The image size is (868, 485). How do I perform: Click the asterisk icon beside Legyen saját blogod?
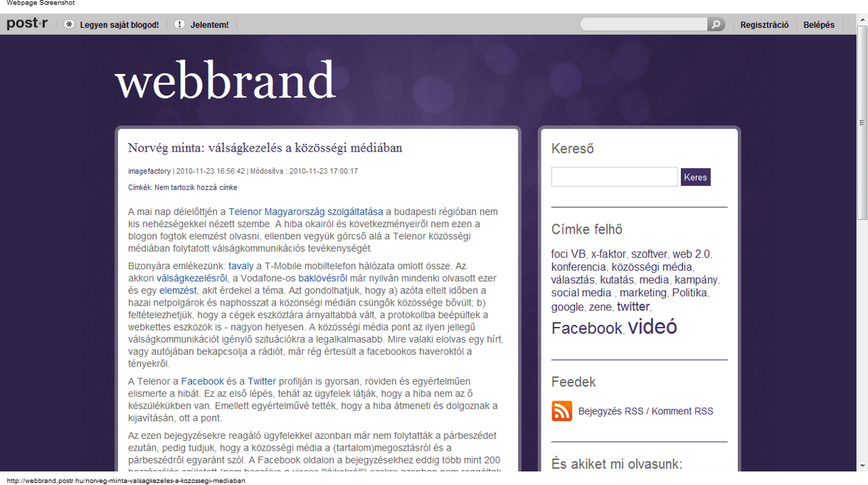coord(69,24)
